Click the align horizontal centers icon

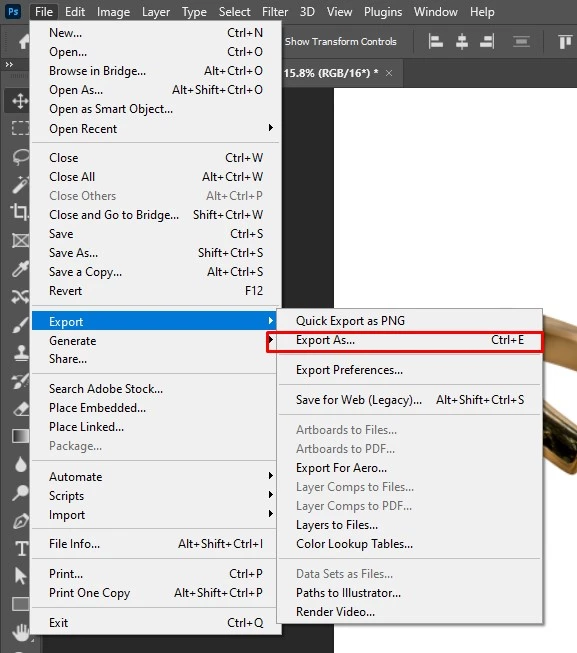(x=462, y=42)
